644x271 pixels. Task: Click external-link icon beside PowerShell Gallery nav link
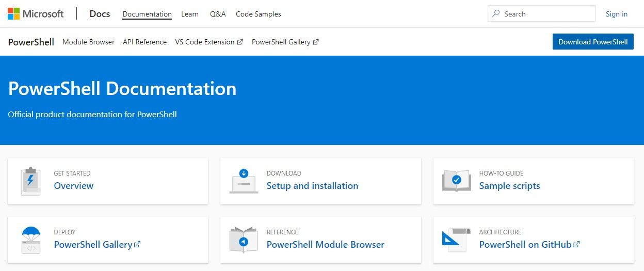pyautogui.click(x=316, y=42)
